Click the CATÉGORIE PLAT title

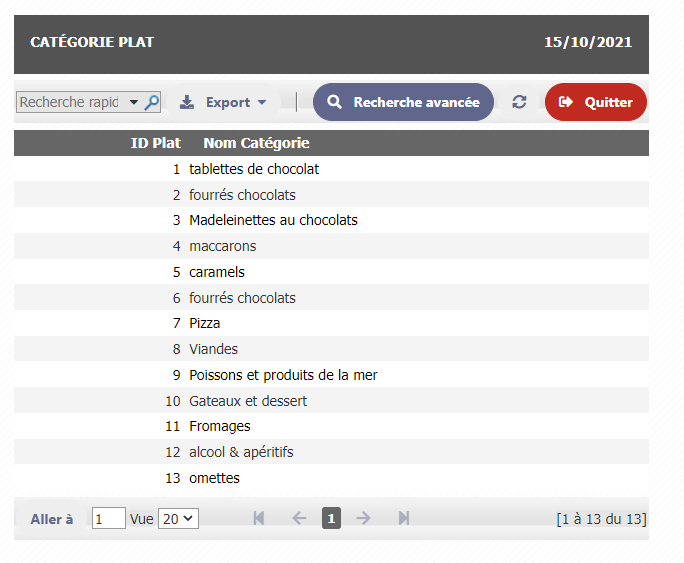tap(92, 42)
